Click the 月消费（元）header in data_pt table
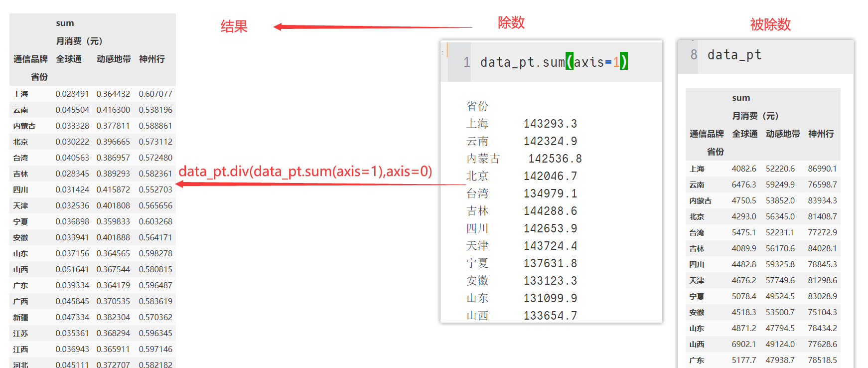Image resolution: width=868 pixels, height=368 pixels. pyautogui.click(x=755, y=116)
